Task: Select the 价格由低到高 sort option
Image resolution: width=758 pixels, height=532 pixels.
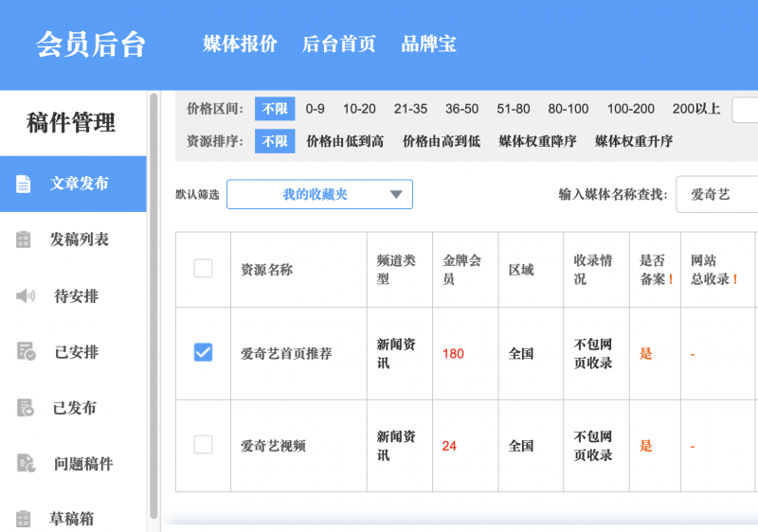Action: coord(345,141)
